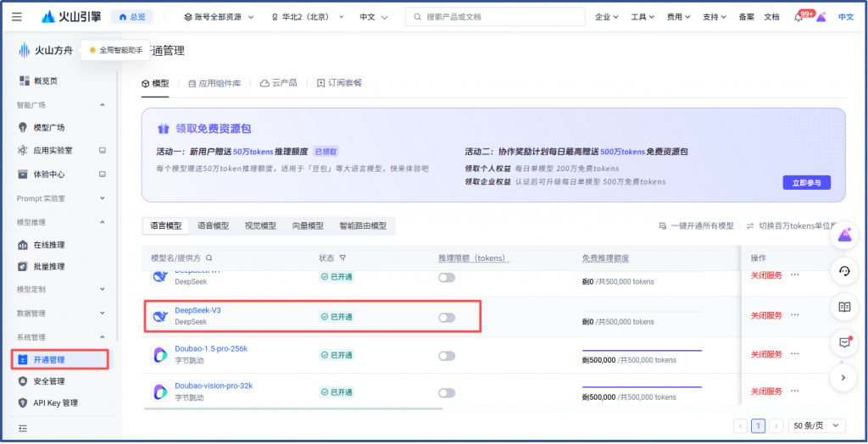This screenshot has height=444, width=868.
Task: Click the search products or docs field
Action: (496, 17)
